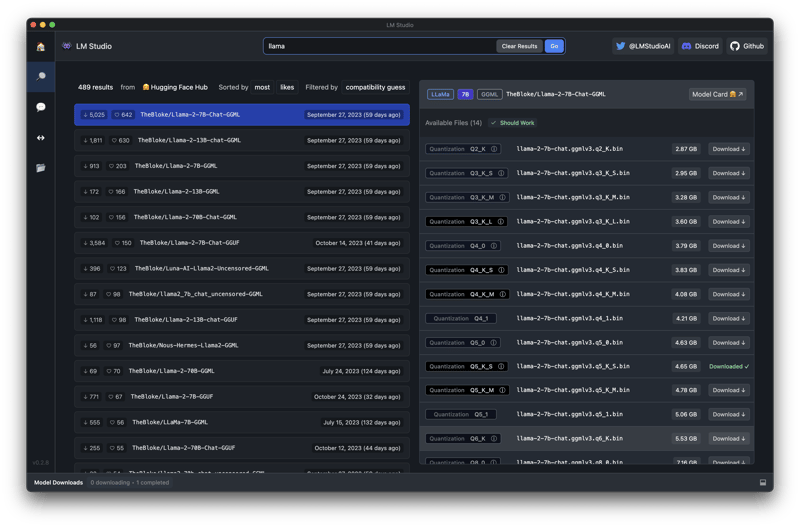Open the Model Downloads status bar panel
Viewport: 800px width, 527px height.
(58, 483)
